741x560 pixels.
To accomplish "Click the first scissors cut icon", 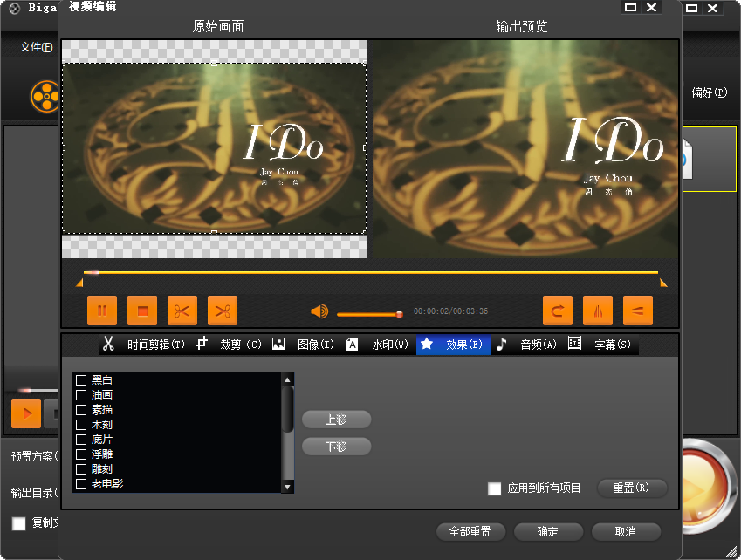I will click(182, 311).
